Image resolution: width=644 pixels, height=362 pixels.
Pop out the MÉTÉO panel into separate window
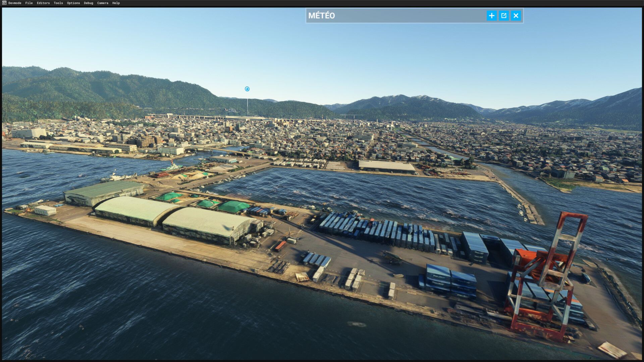point(503,16)
